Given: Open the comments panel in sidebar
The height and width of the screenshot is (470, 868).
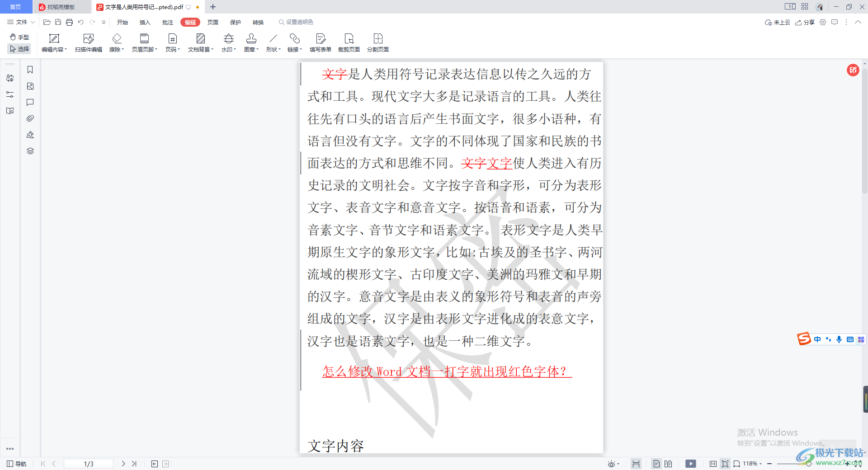Looking at the screenshot, I should [30, 102].
